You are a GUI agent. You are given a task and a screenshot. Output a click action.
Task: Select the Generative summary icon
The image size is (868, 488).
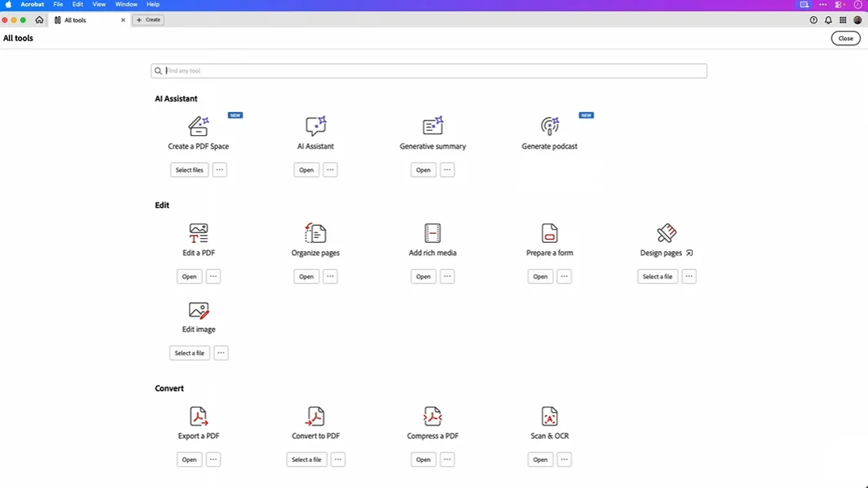[432, 126]
